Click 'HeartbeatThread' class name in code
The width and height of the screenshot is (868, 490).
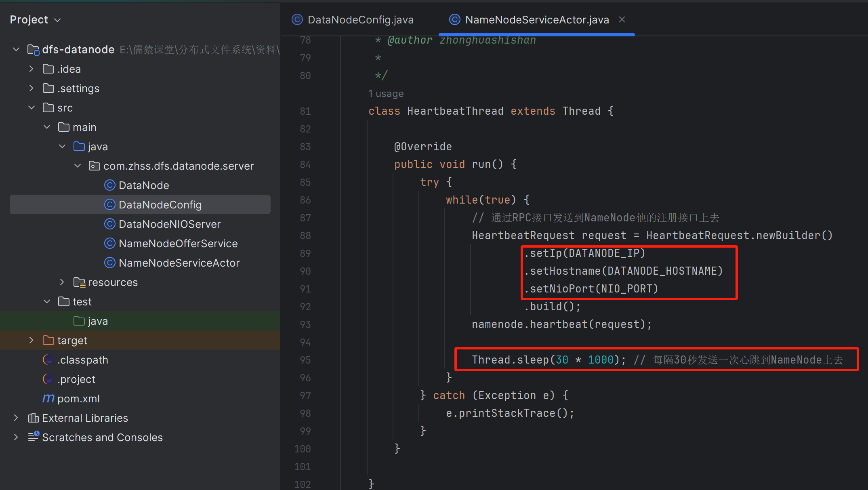tap(455, 111)
